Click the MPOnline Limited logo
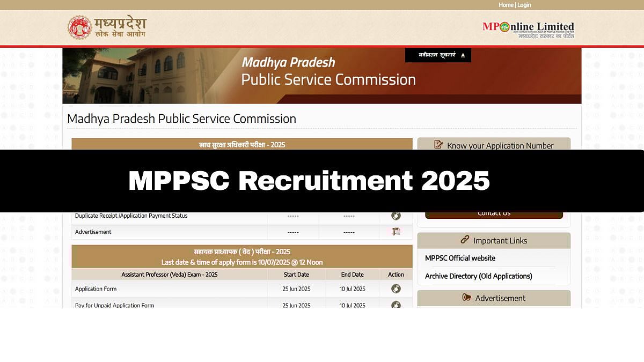 click(528, 28)
